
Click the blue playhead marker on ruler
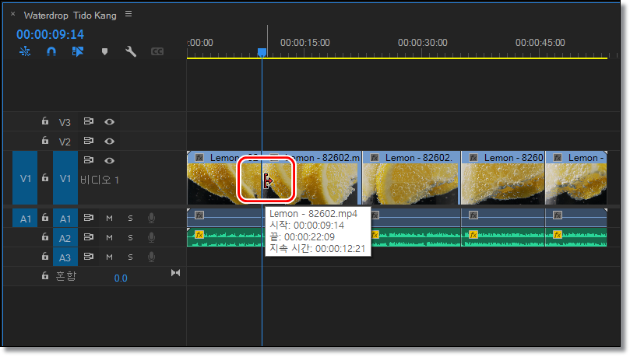262,53
